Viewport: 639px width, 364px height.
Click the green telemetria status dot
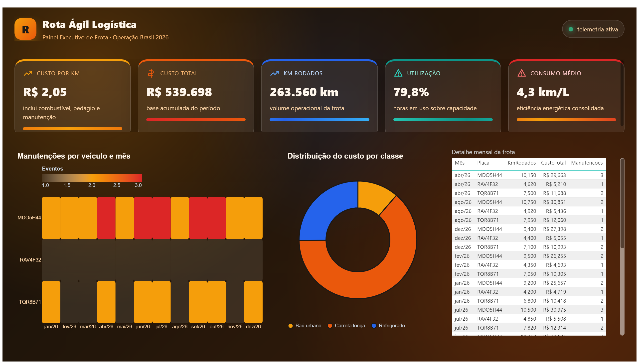point(571,29)
